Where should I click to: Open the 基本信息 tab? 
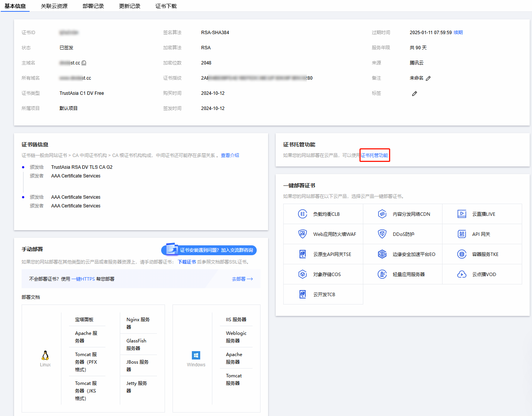coord(15,6)
